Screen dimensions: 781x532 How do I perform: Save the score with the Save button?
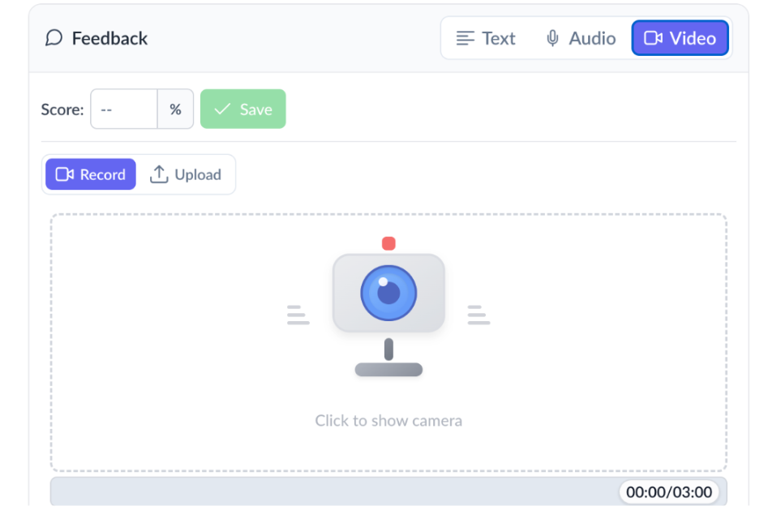[243, 109]
